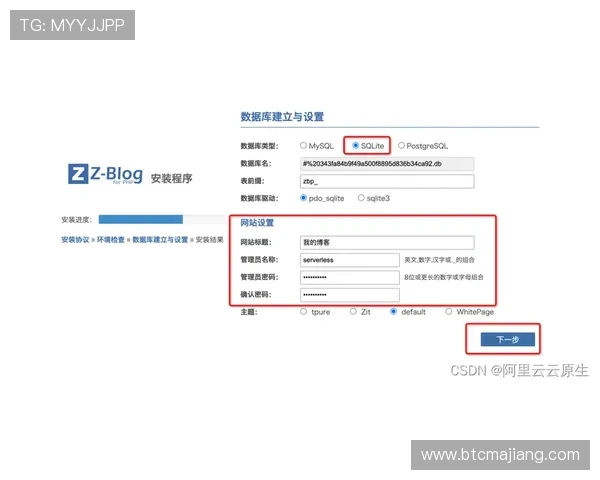This screenshot has width=600, height=480.
Task: Click the 数据库建立与设置 page heading
Action: [282, 117]
